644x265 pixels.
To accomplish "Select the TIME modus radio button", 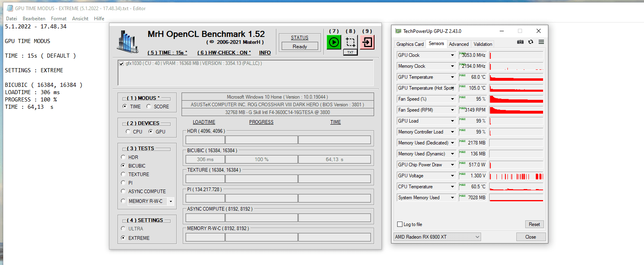I will (124, 106).
